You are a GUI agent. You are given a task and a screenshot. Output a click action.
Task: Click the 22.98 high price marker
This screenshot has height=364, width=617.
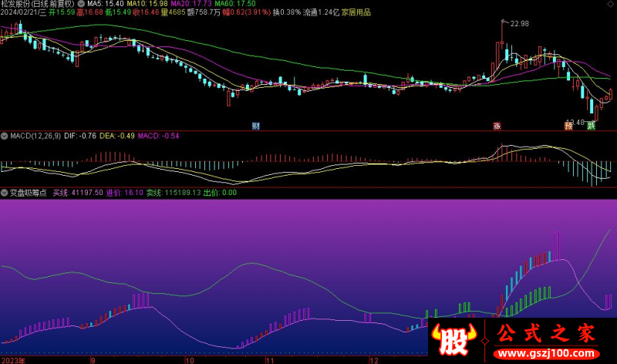(518, 24)
